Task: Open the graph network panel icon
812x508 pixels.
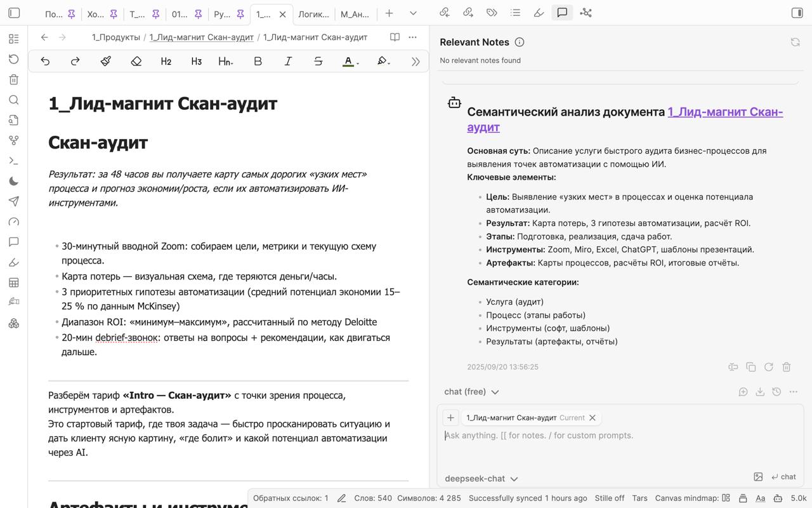Action: [x=586, y=12]
